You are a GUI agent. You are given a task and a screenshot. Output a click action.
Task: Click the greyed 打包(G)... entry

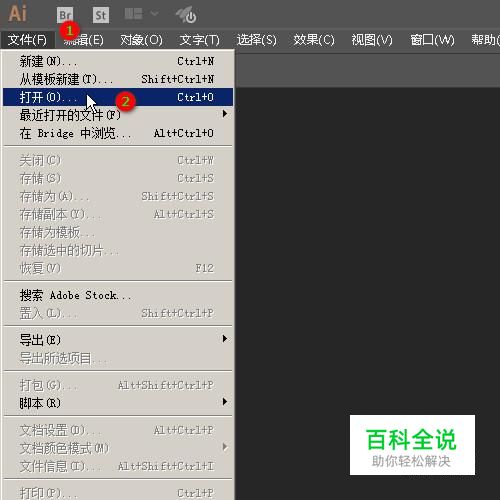(118, 385)
